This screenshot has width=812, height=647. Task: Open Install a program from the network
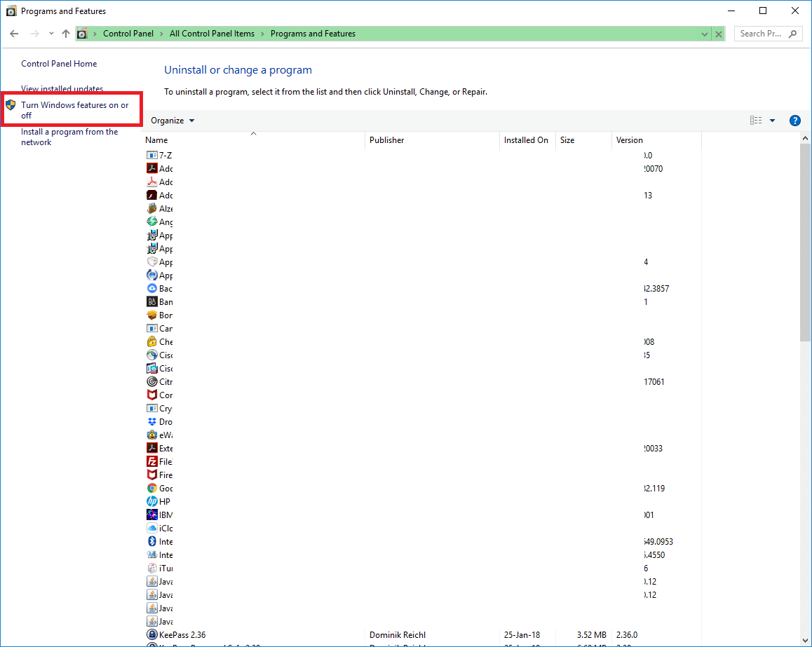pyautogui.click(x=69, y=137)
